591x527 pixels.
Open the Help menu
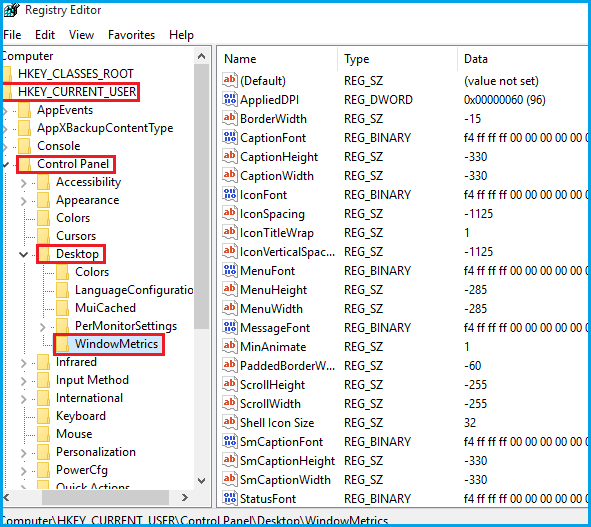181,35
